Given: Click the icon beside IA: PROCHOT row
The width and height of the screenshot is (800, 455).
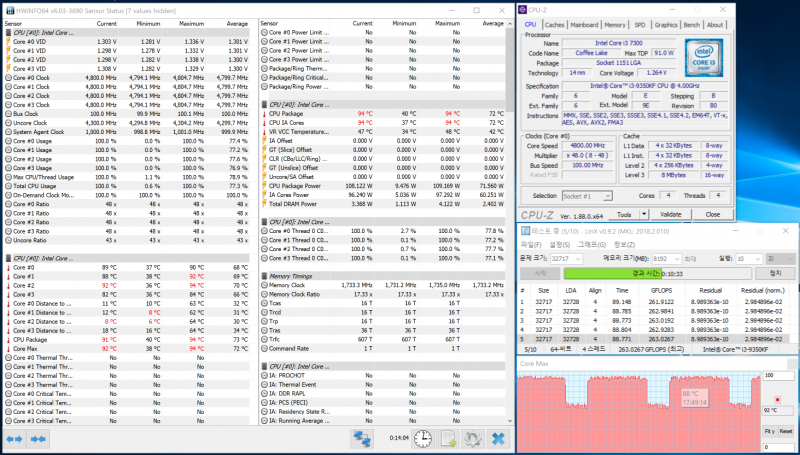Looking at the screenshot, I should tap(264, 375).
